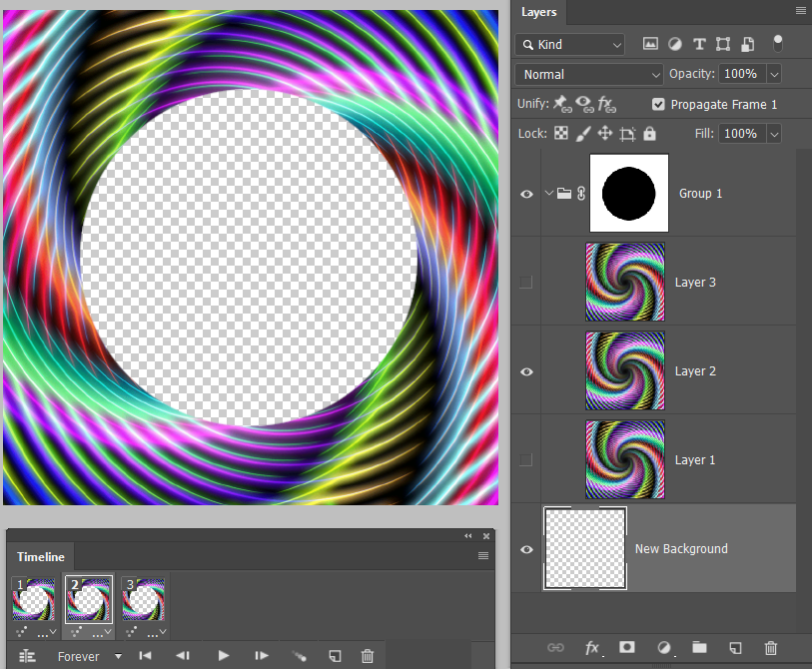The image size is (812, 669).
Task: Show Layer 1 visibility
Action: click(525, 459)
